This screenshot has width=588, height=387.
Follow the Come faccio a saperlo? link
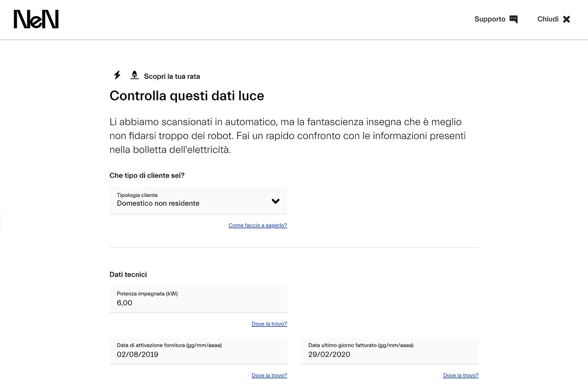(x=258, y=225)
